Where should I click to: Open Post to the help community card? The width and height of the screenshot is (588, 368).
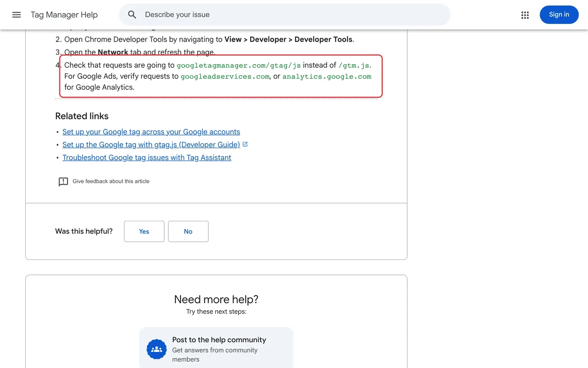[216, 348]
